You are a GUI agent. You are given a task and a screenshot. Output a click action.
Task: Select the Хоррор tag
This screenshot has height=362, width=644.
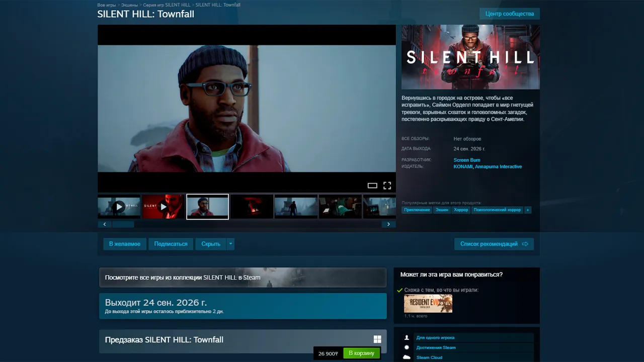pos(461,210)
